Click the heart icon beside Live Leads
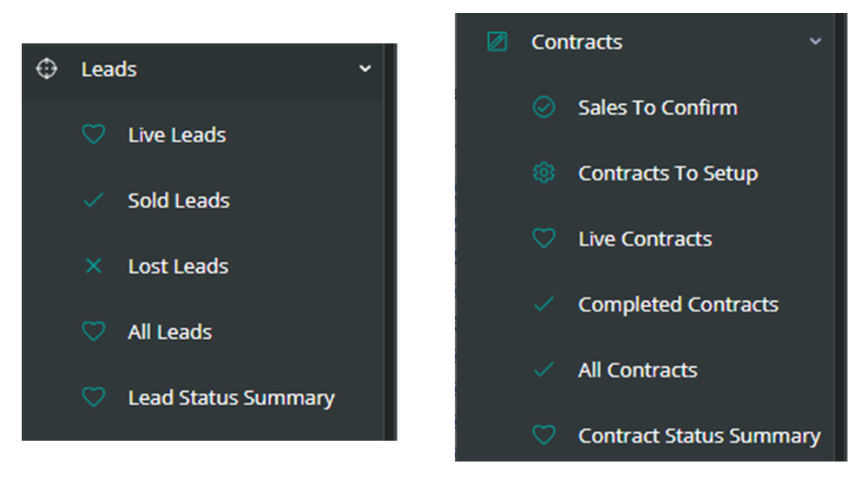868x478 pixels. [93, 135]
